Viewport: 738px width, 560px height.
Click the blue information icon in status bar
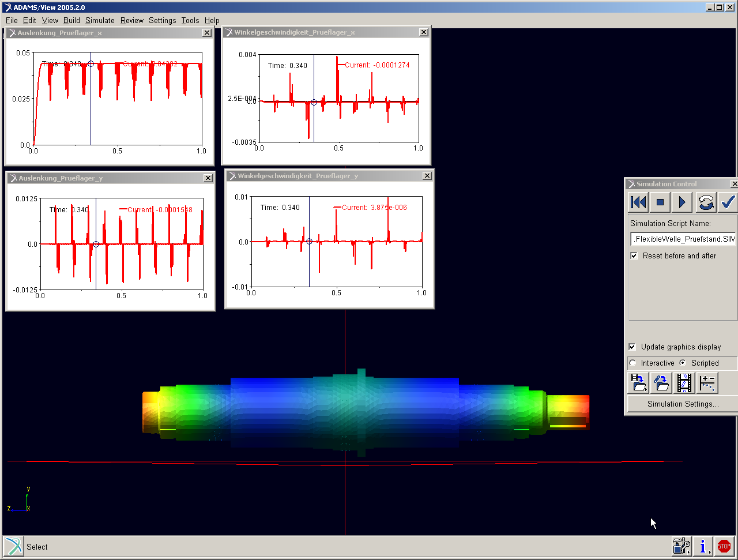[x=703, y=546]
